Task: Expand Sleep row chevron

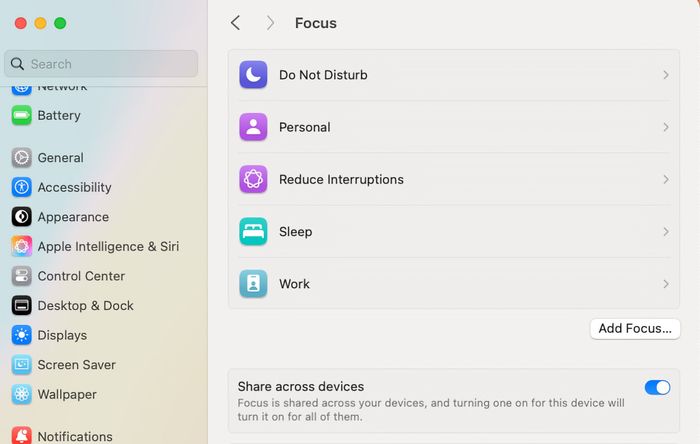Action: 666,231
